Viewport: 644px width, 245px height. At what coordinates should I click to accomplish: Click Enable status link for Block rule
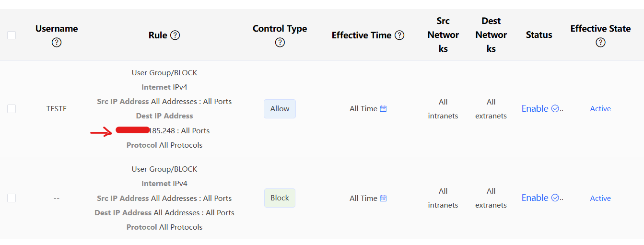pos(535,198)
